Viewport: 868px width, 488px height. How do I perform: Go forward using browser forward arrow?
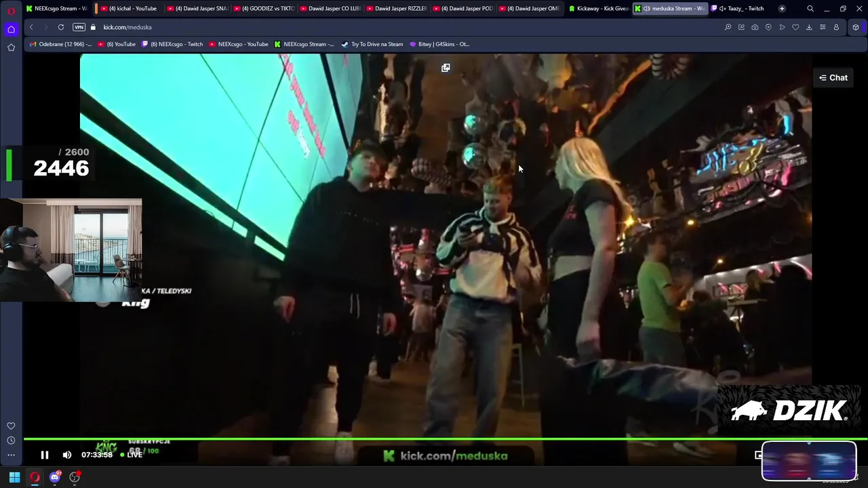45,27
